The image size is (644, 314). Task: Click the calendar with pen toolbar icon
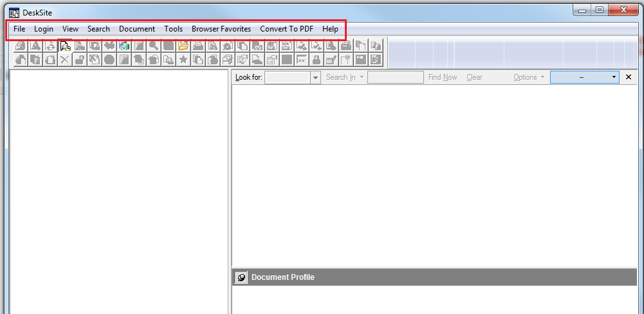(x=331, y=60)
